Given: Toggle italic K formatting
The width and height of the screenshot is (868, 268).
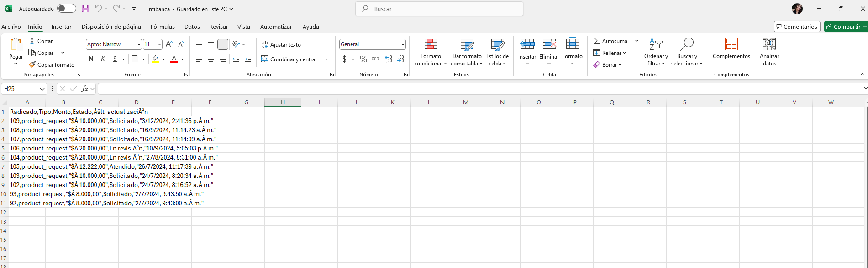Looking at the screenshot, I should (x=103, y=59).
